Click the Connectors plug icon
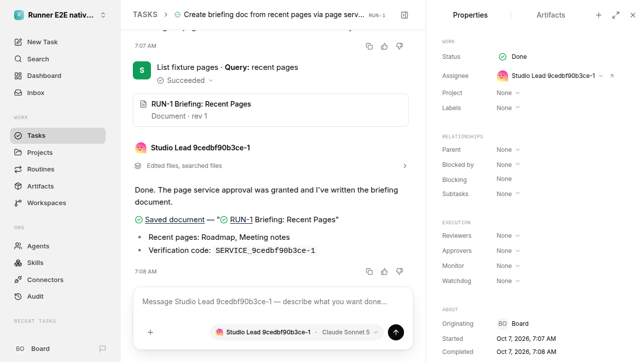This screenshot has height=362, width=644. click(18, 280)
